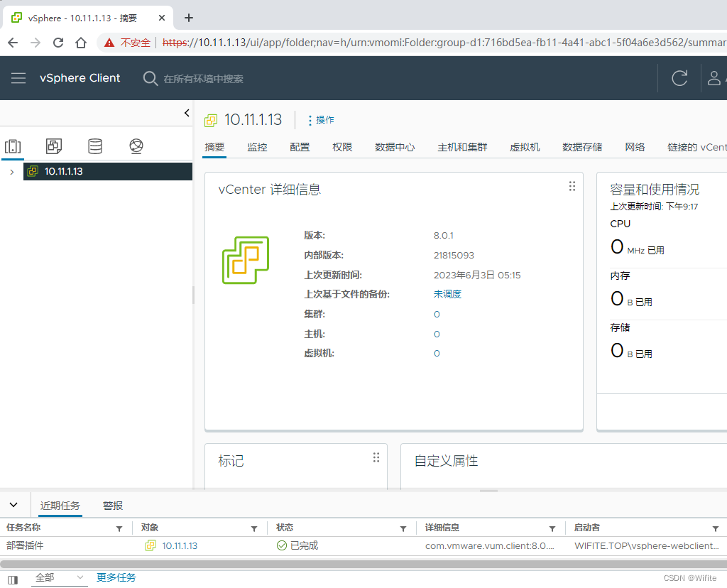
Task: Open a new browser tab
Action: coord(188,18)
